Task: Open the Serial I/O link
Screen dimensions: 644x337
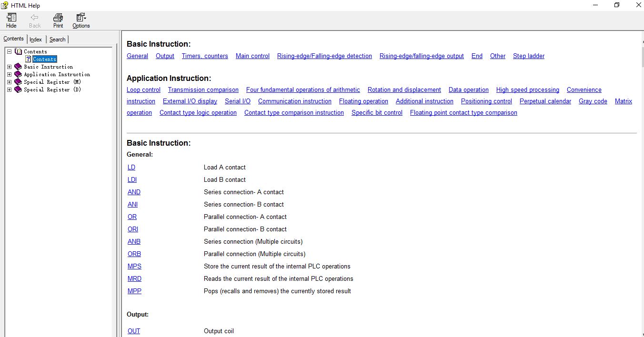Action: point(238,101)
